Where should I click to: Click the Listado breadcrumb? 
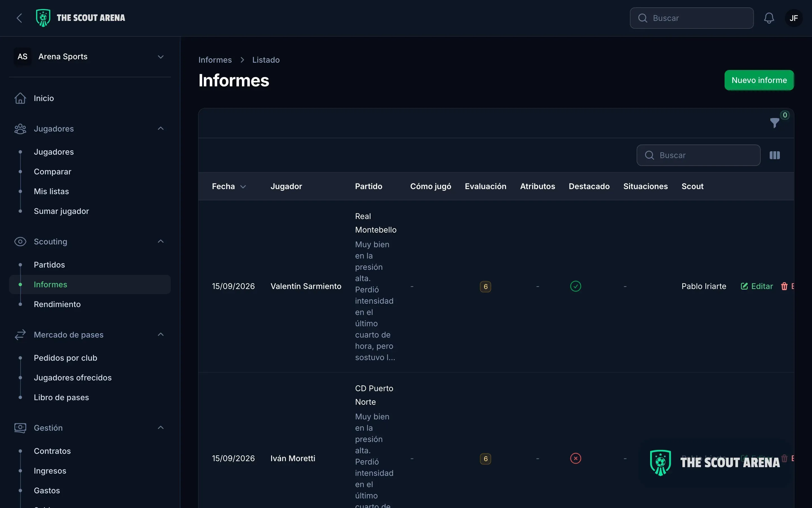(x=266, y=60)
